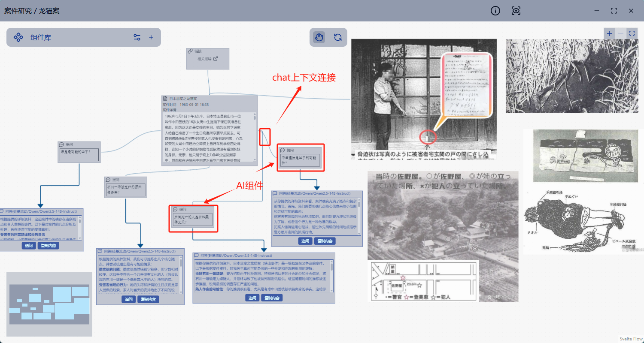Click chat bubble icon on 谁是最可能的凶手 node
This screenshot has width=644, height=343.
[x=62, y=144]
